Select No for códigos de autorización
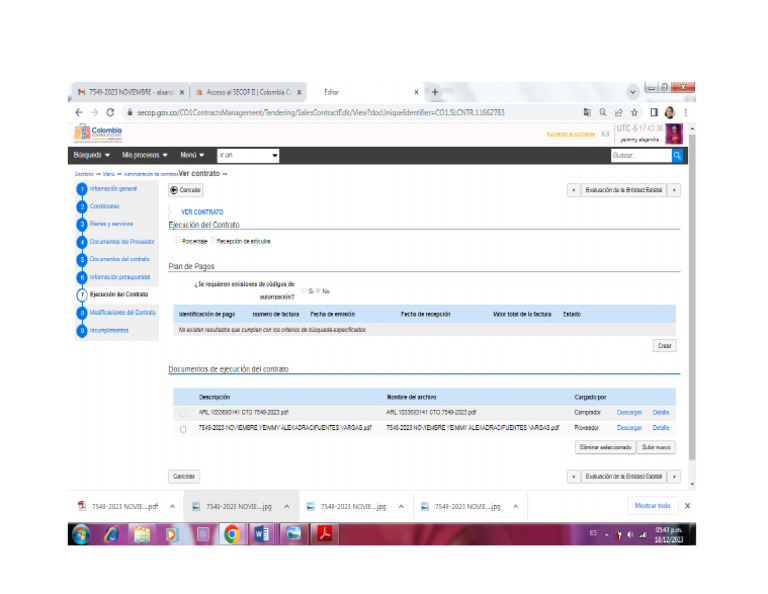Viewport: 768px width, 594px height. pos(318,291)
